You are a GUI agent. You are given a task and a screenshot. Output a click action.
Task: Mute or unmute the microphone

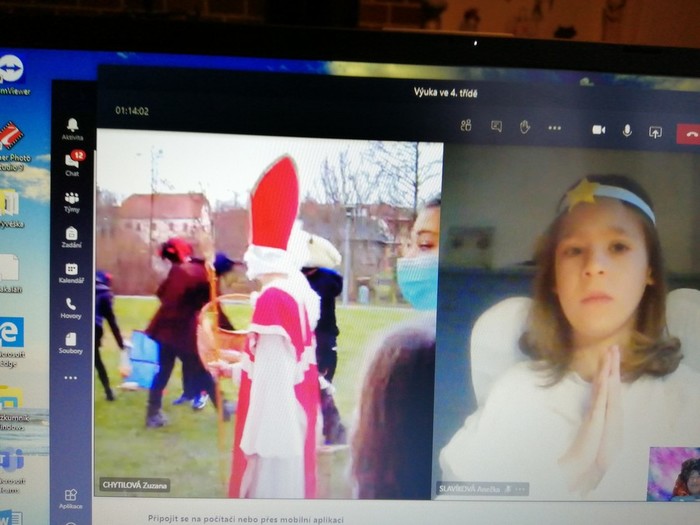pos(627,130)
